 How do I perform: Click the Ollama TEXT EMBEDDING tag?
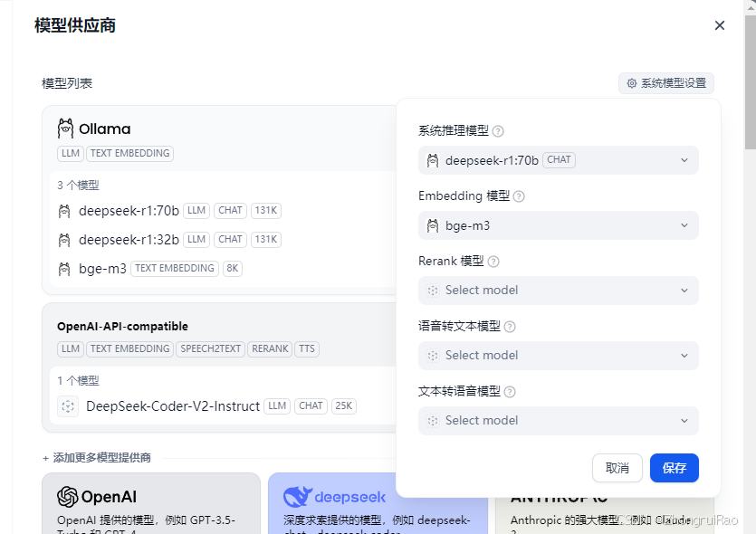(x=129, y=153)
